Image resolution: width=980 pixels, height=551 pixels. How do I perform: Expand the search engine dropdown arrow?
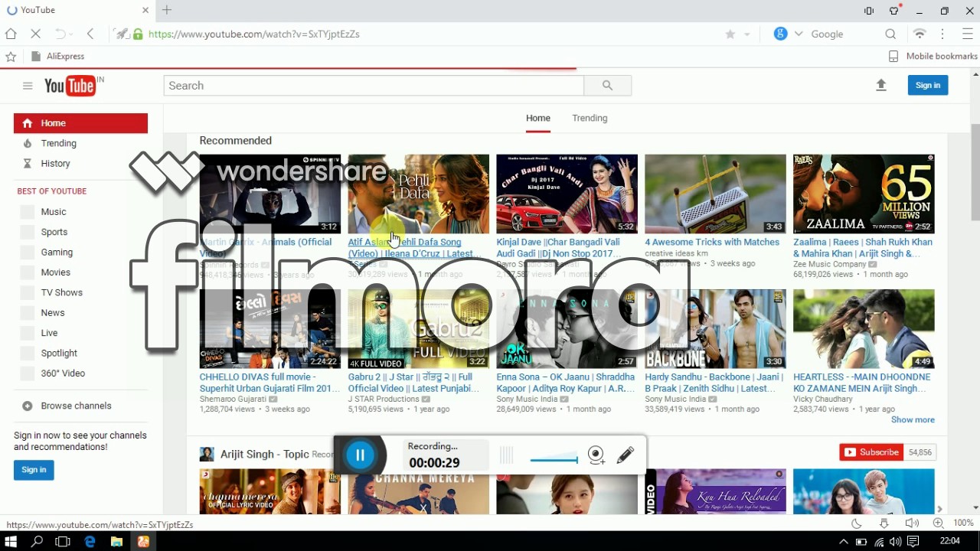[799, 34]
